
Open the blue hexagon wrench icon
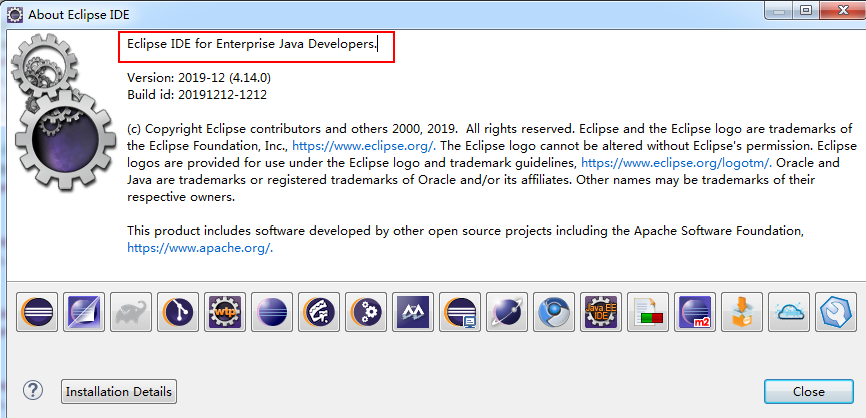[x=836, y=312]
